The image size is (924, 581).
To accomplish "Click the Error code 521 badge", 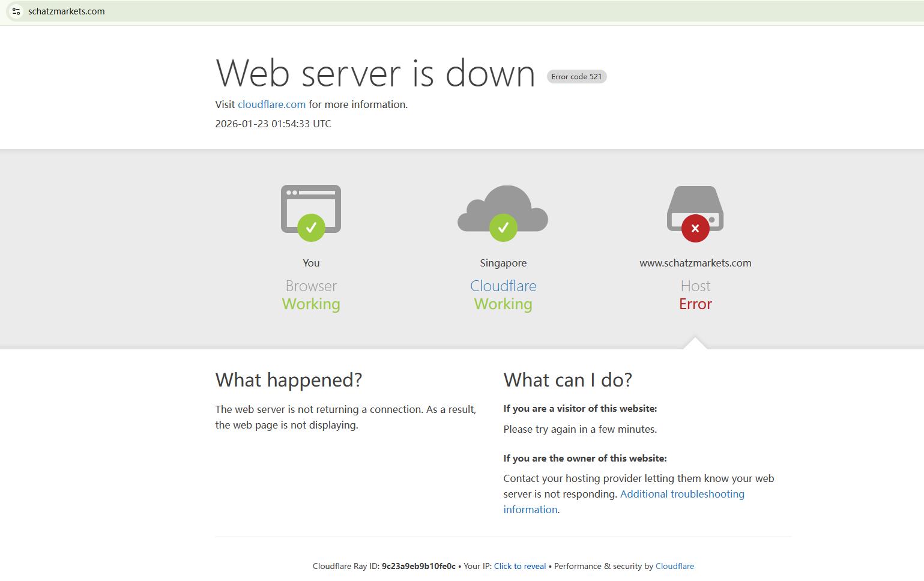I will click(576, 76).
